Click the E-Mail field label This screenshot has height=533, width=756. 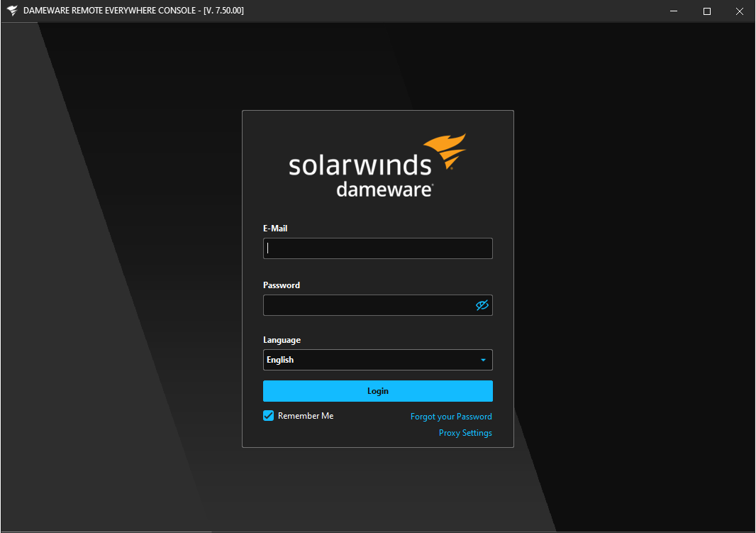pos(275,229)
